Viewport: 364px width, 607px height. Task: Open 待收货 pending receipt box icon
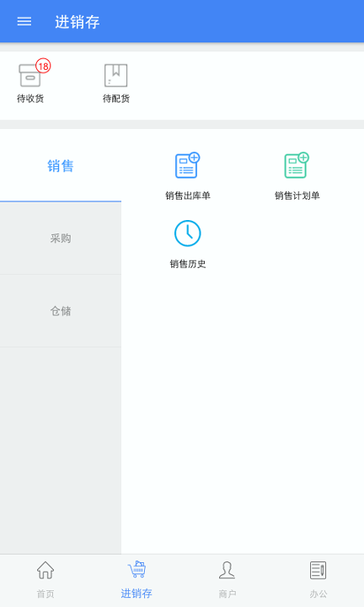point(30,75)
